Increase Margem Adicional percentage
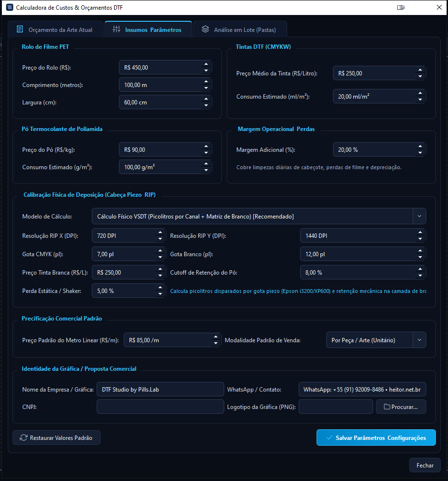The width and height of the screenshot is (448, 481). click(x=420, y=146)
